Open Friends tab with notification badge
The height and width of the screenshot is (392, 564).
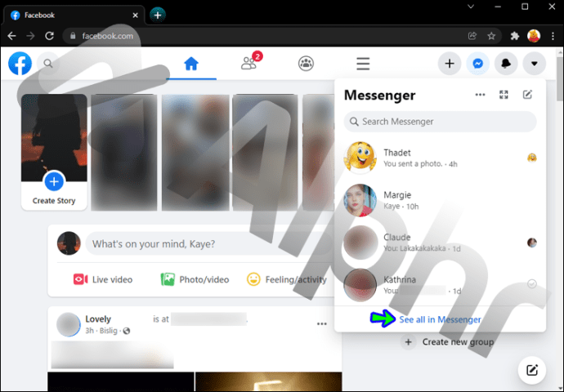click(250, 63)
